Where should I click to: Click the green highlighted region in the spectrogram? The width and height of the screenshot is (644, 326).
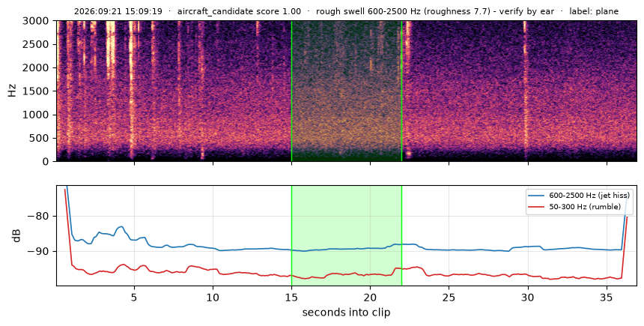click(x=347, y=91)
